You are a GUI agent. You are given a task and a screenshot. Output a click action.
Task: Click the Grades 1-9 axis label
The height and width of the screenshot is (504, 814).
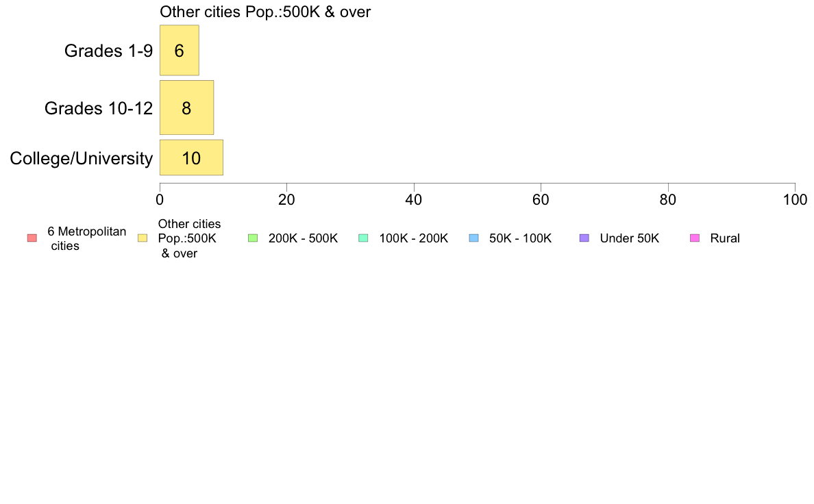pos(108,51)
